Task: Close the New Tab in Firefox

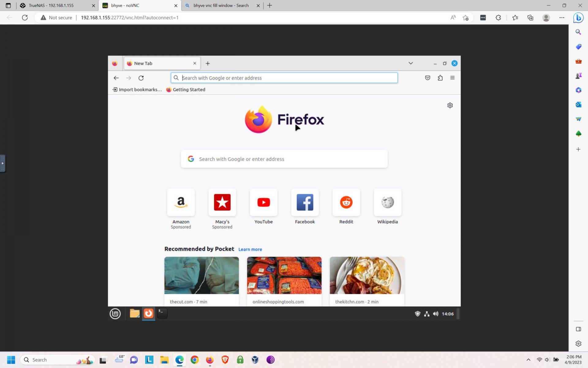Action: (x=195, y=63)
